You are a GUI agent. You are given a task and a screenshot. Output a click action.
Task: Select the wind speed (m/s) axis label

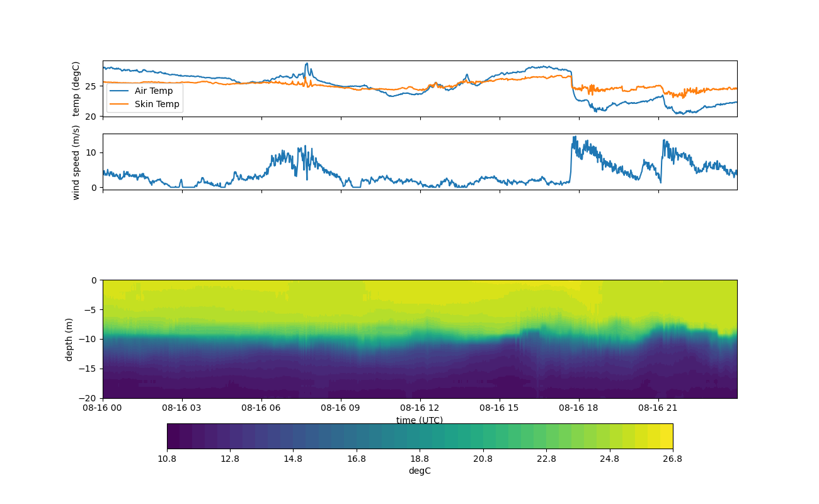pos(76,162)
